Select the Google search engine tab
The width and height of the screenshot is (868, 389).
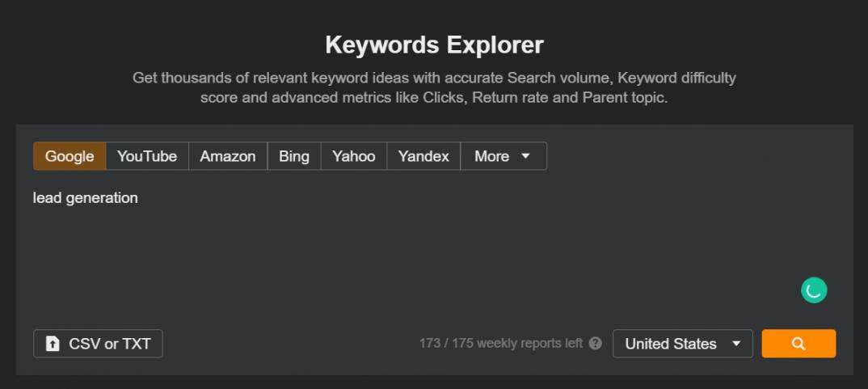[70, 156]
